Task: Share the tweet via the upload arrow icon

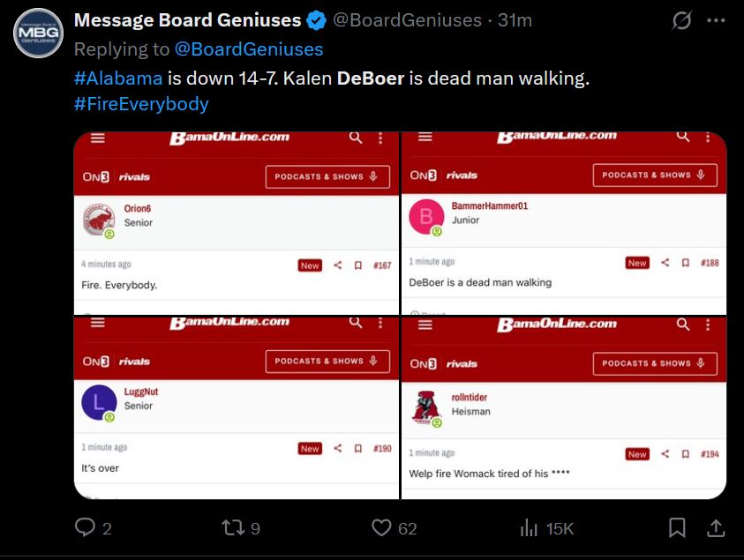Action: point(716,527)
